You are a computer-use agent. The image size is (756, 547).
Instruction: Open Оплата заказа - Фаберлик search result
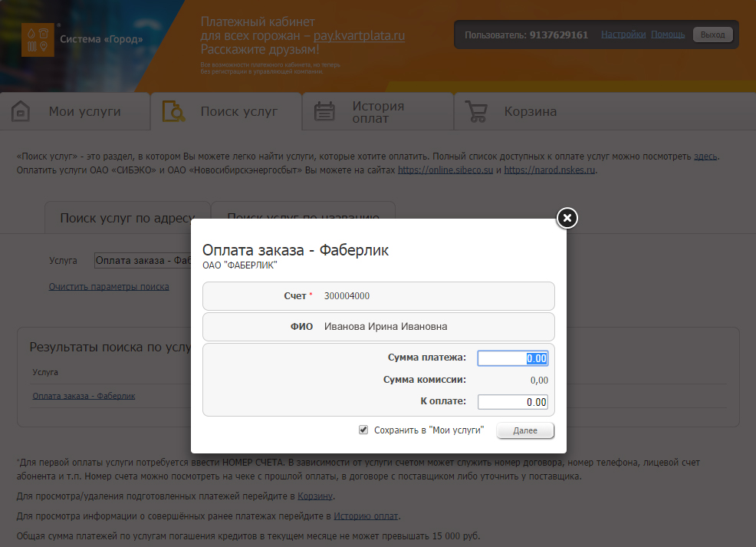84,396
